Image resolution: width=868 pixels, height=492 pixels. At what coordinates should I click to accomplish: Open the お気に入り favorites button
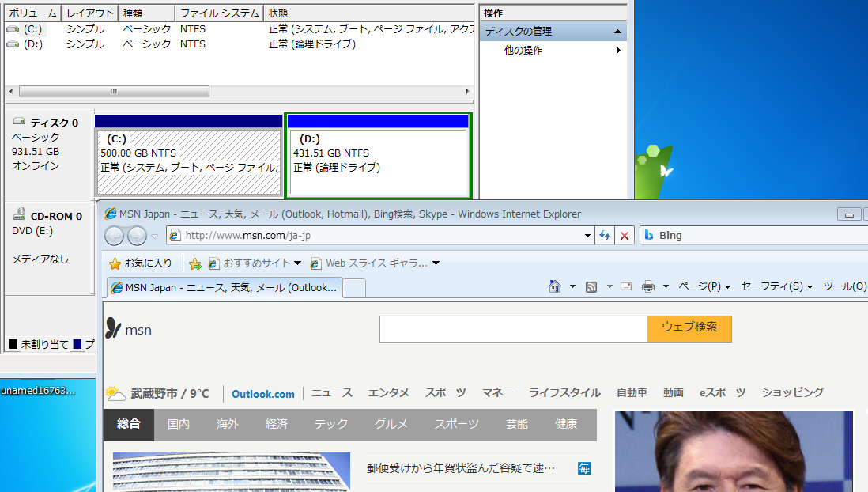pos(141,263)
